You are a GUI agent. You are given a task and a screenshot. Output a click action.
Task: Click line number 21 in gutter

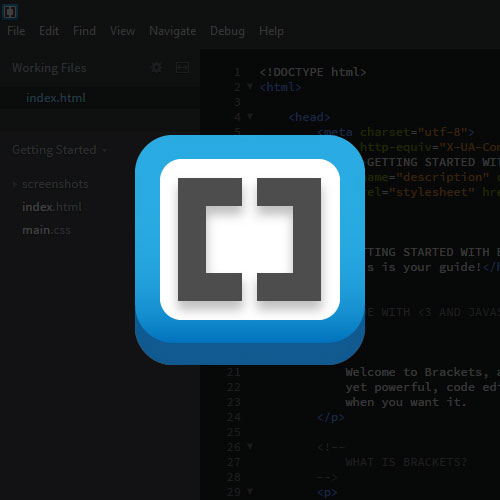[x=233, y=372]
